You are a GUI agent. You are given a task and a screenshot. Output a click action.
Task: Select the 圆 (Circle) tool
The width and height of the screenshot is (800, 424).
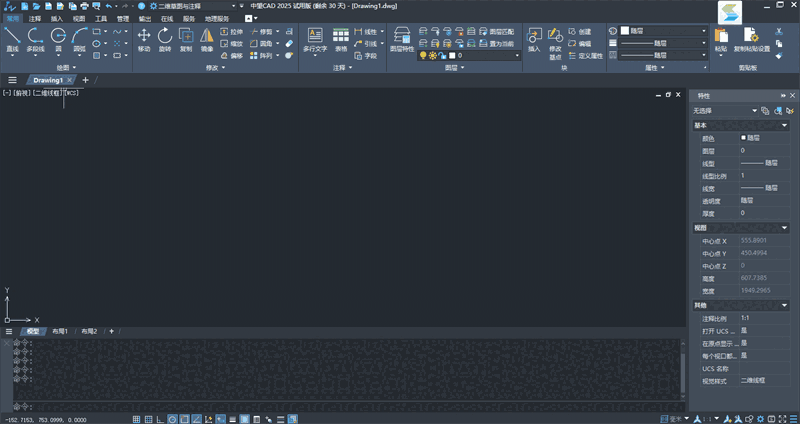[x=58, y=40]
